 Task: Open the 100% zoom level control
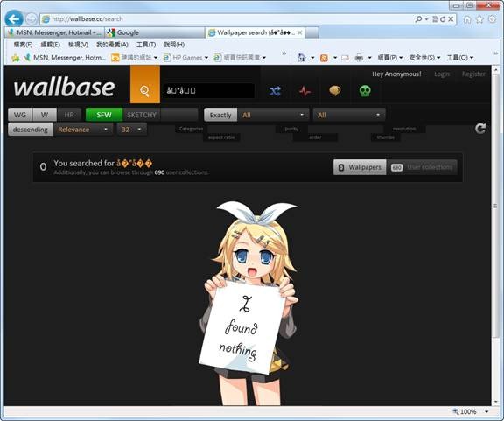[470, 411]
